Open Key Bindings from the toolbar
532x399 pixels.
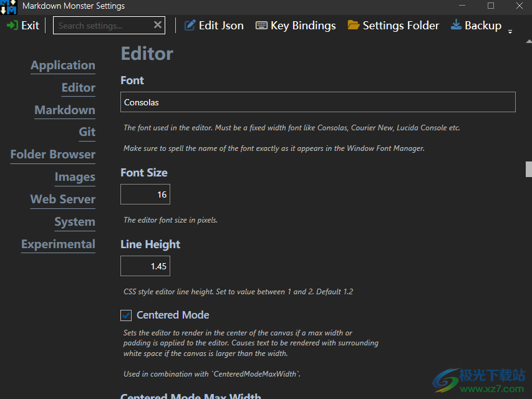pyautogui.click(x=303, y=26)
